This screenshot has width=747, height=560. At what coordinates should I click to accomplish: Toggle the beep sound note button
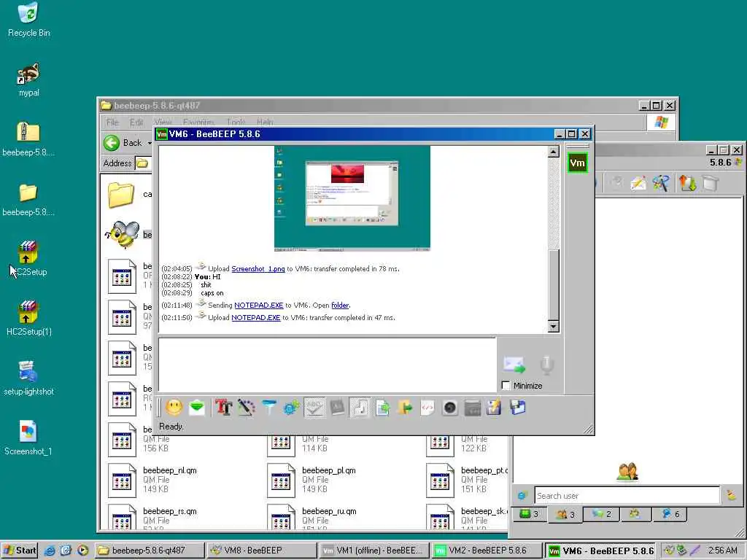click(360, 408)
